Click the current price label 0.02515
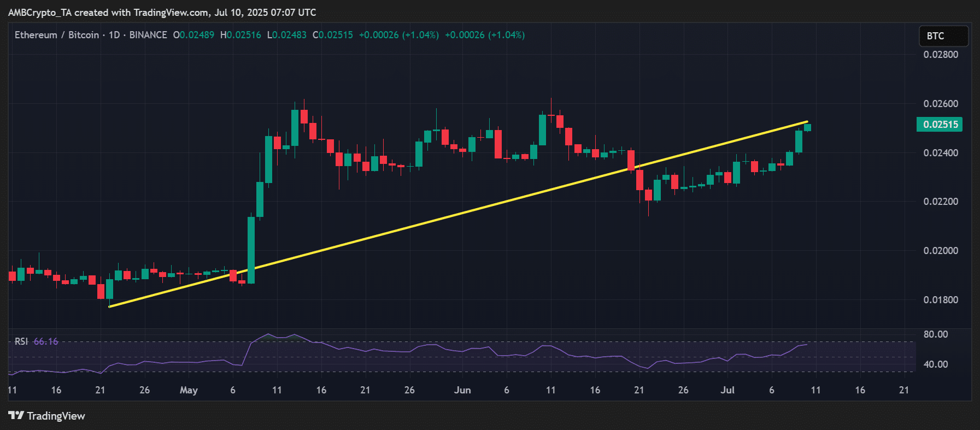This screenshot has height=430, width=980. click(940, 125)
